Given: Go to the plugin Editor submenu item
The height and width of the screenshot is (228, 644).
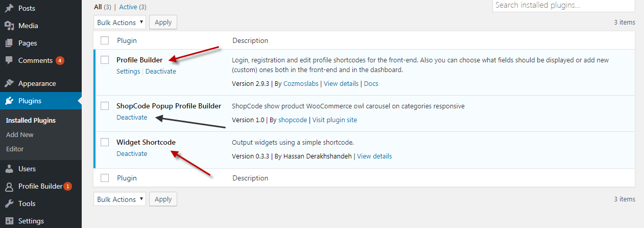Looking at the screenshot, I should click(15, 149).
